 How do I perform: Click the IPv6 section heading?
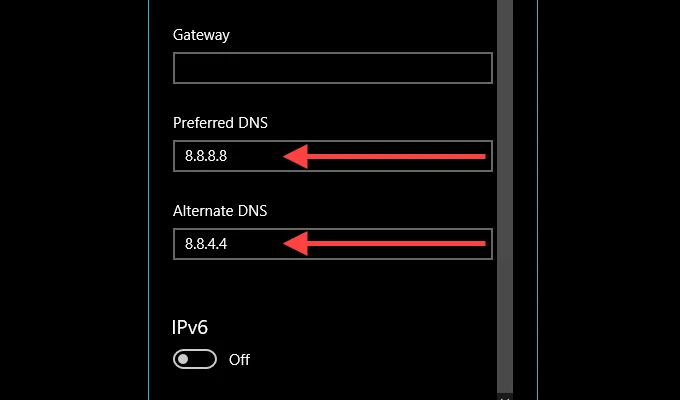pyautogui.click(x=190, y=327)
